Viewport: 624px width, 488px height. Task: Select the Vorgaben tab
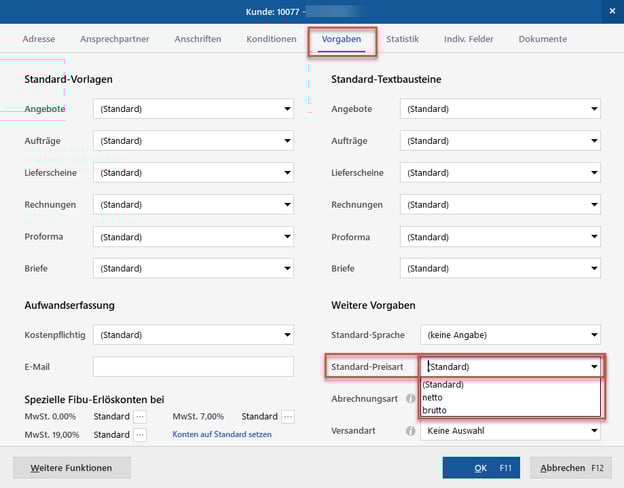(x=341, y=39)
